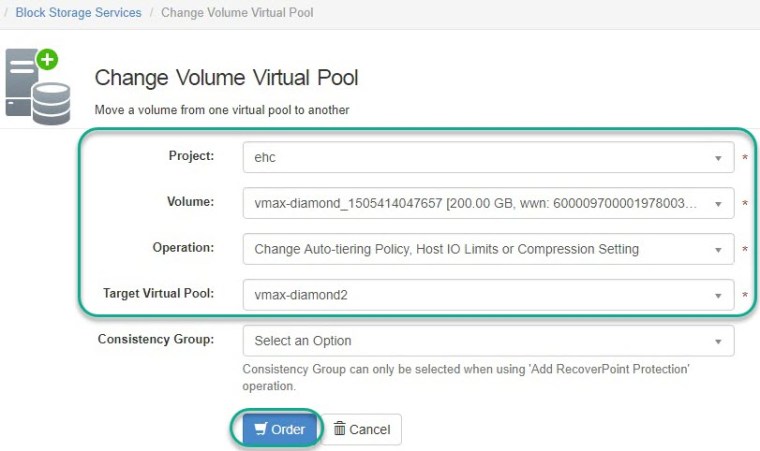Open the Consistency Group 'Select an Option' dropdown

click(480, 341)
